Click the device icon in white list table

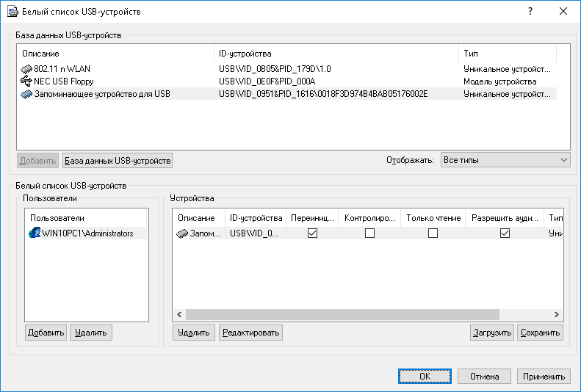point(182,233)
